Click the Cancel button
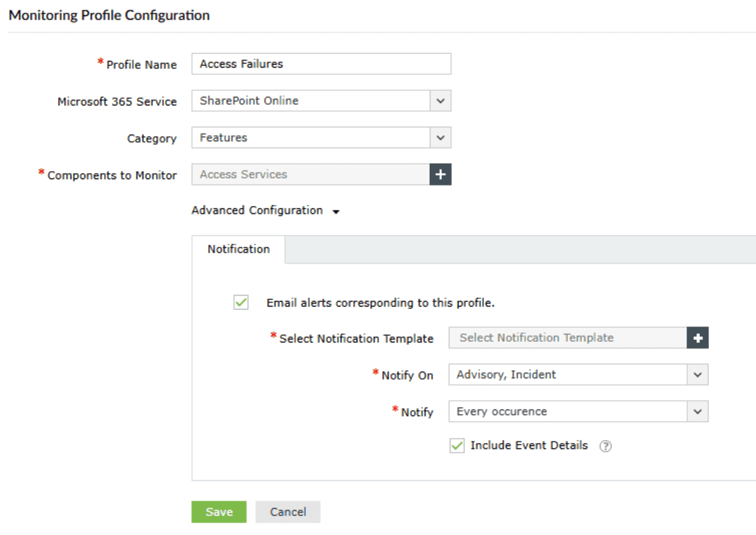756x535 pixels. [x=288, y=512]
